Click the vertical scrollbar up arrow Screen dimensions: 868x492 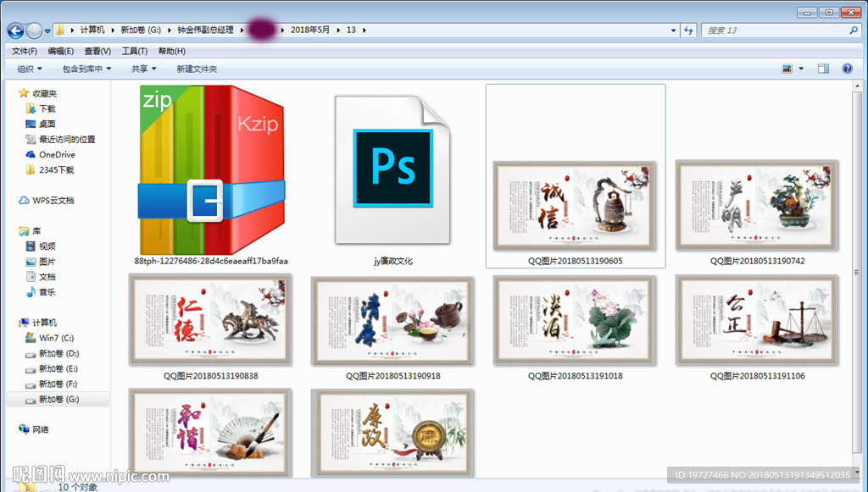858,86
